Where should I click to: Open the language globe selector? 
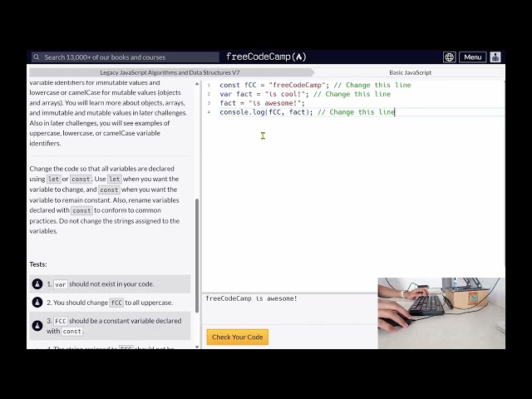[x=449, y=57]
